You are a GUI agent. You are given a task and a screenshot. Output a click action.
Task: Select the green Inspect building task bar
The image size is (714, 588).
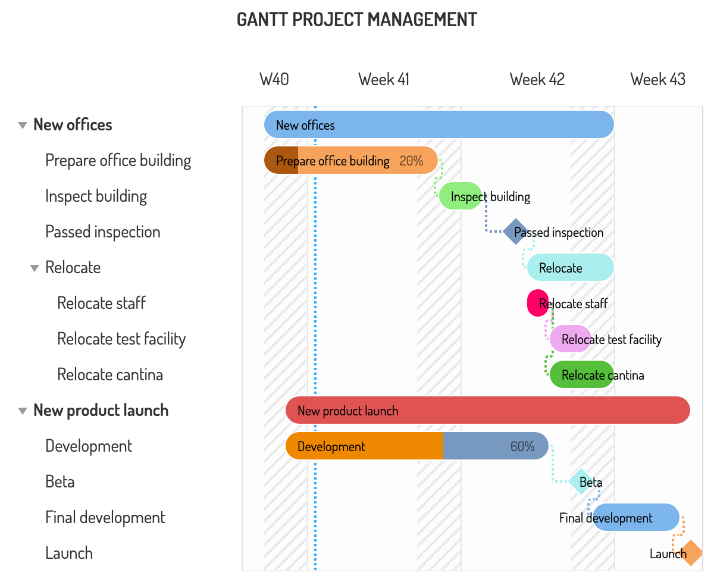(460, 196)
